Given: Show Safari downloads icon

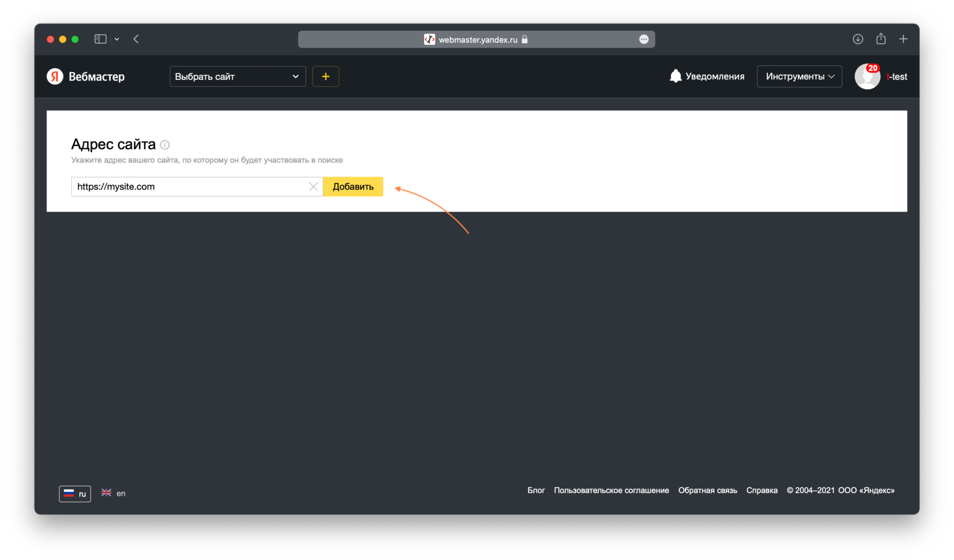Looking at the screenshot, I should click(x=858, y=39).
